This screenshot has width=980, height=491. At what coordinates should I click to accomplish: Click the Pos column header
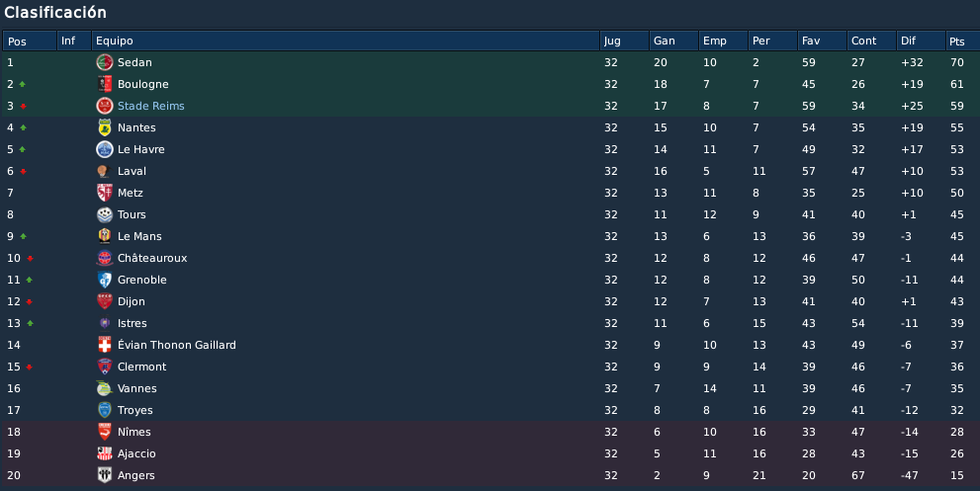30,41
